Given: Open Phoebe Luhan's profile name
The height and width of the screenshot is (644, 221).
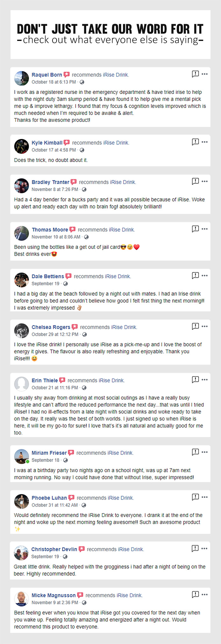Looking at the screenshot, I should pyautogui.click(x=49, y=498).
